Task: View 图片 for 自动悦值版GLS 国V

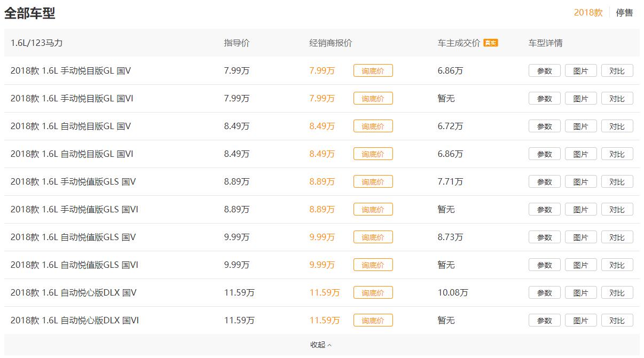Action: [580, 237]
